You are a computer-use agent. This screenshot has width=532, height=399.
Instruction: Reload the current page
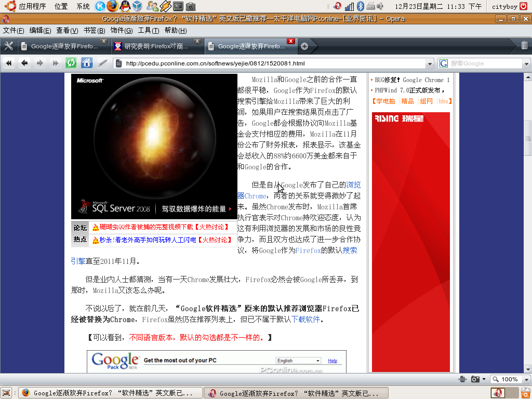point(71,63)
